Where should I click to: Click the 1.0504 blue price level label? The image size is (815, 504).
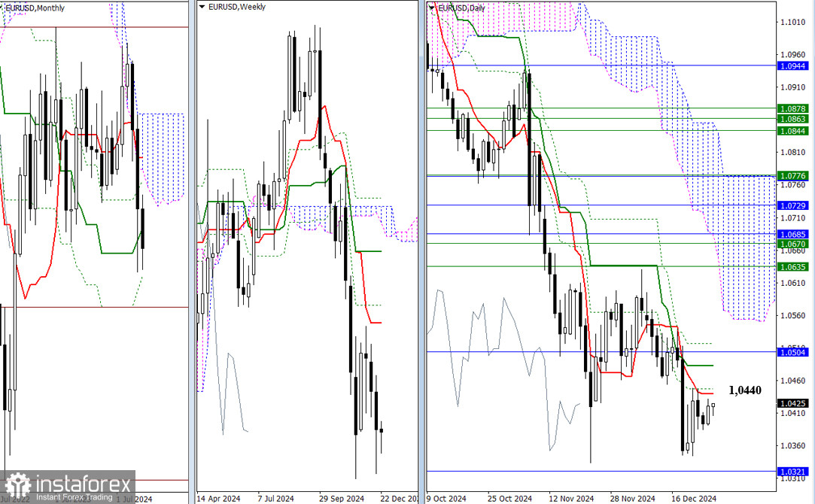(x=793, y=352)
